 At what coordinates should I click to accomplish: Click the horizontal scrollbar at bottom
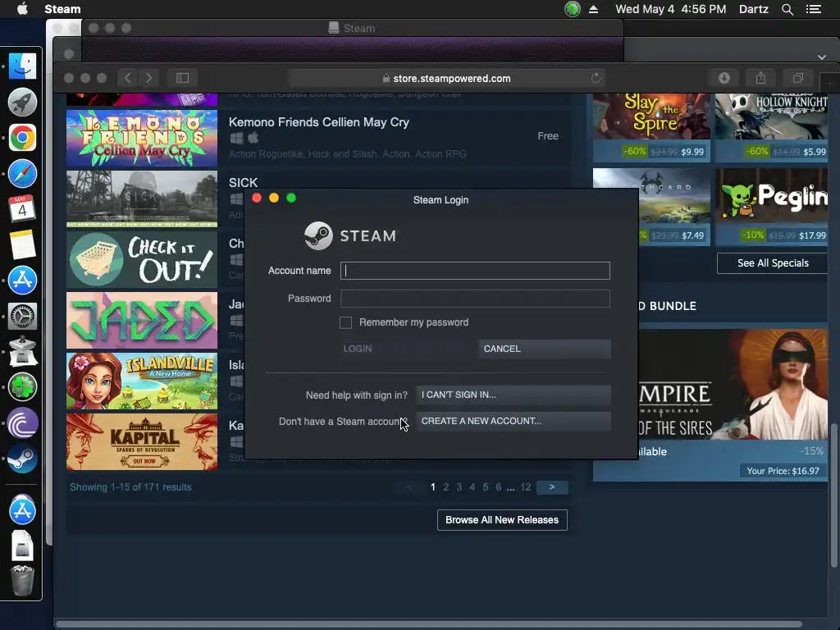tap(430, 624)
